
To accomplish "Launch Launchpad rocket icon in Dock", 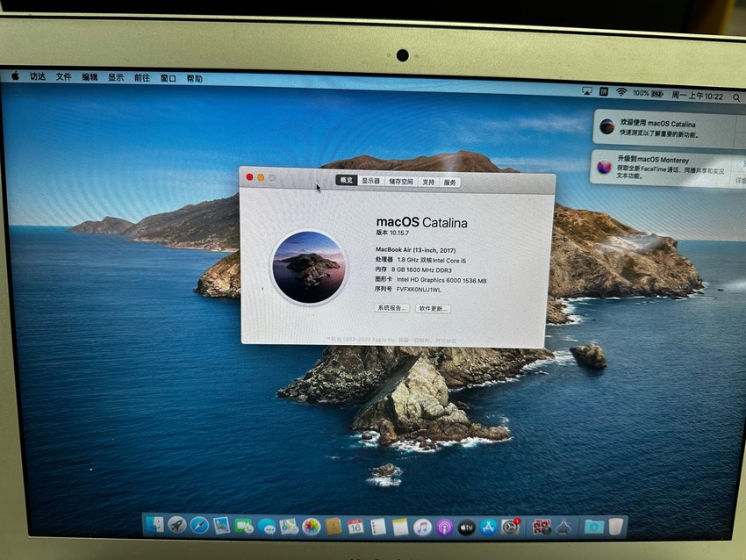I will [177, 525].
